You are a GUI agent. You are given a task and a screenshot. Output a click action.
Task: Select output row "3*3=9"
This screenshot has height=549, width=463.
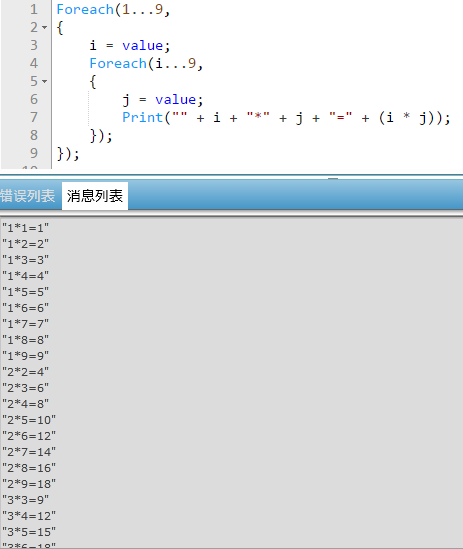click(26, 500)
